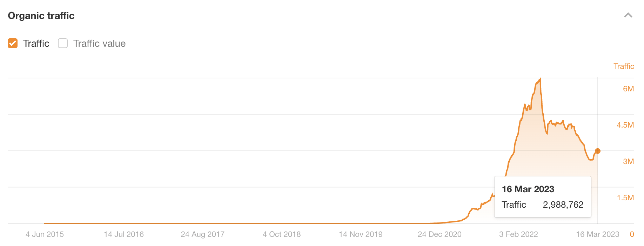Select the checked orange Traffic checkmark icon
The width and height of the screenshot is (644, 246).
pos(13,43)
